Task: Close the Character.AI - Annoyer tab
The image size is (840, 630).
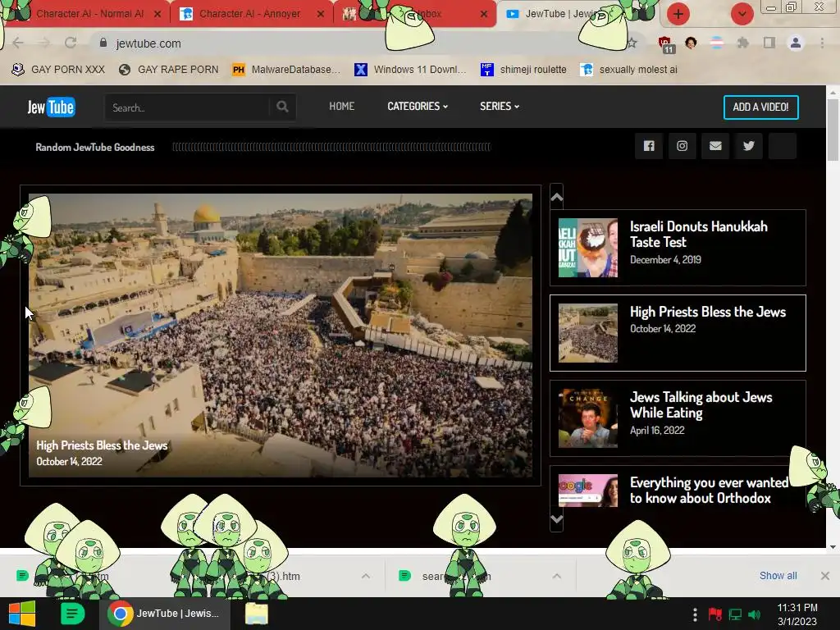Action: pyautogui.click(x=321, y=15)
